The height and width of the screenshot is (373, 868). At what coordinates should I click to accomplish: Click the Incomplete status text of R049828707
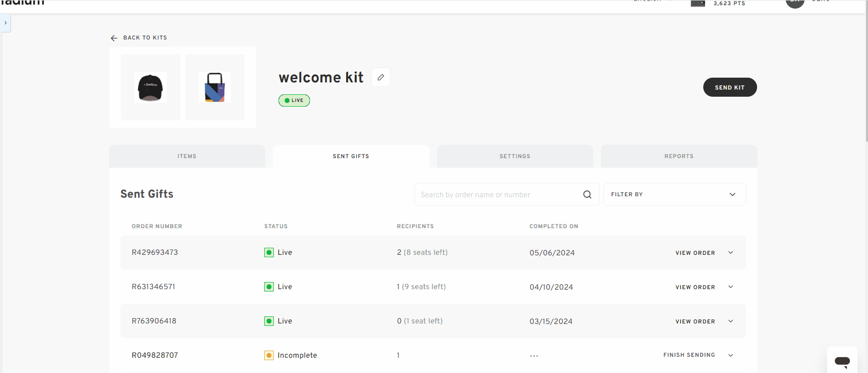click(297, 355)
